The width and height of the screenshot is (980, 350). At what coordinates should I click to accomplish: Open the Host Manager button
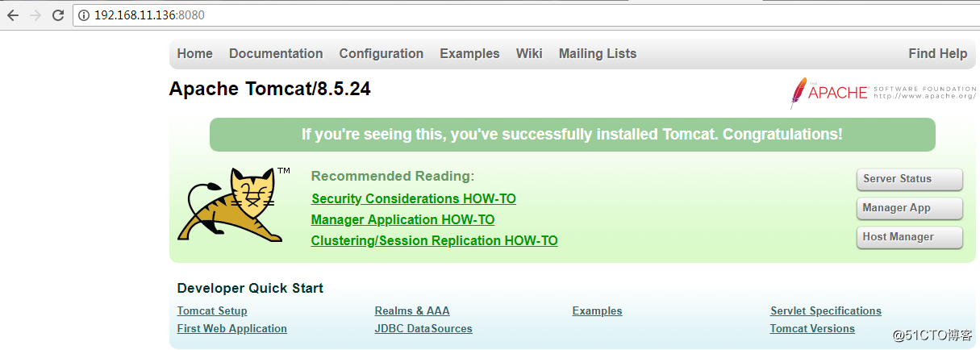coord(910,237)
